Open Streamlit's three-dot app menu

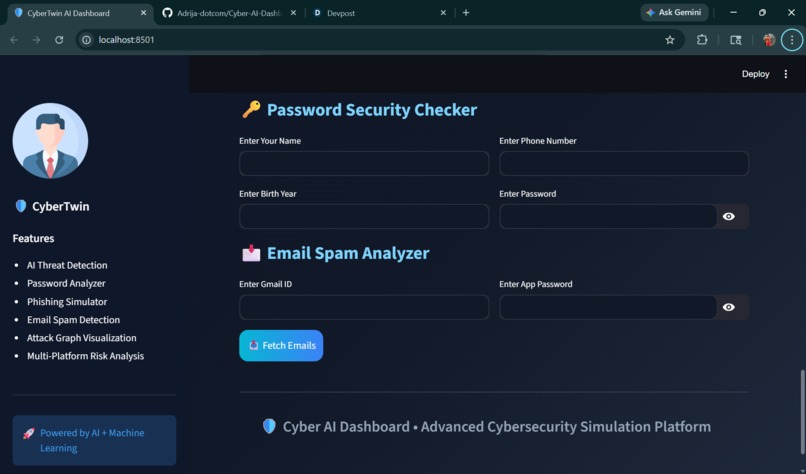click(785, 74)
